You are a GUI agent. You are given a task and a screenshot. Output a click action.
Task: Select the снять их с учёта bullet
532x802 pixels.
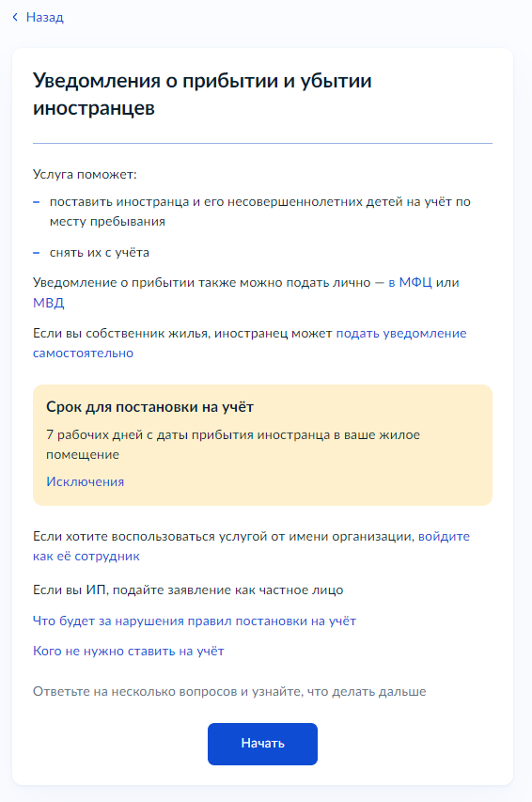tap(100, 253)
